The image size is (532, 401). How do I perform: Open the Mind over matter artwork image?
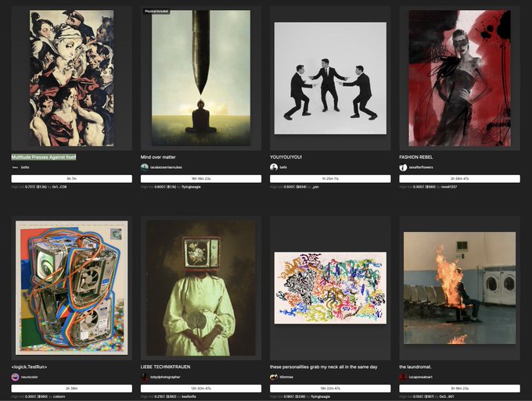coord(201,78)
